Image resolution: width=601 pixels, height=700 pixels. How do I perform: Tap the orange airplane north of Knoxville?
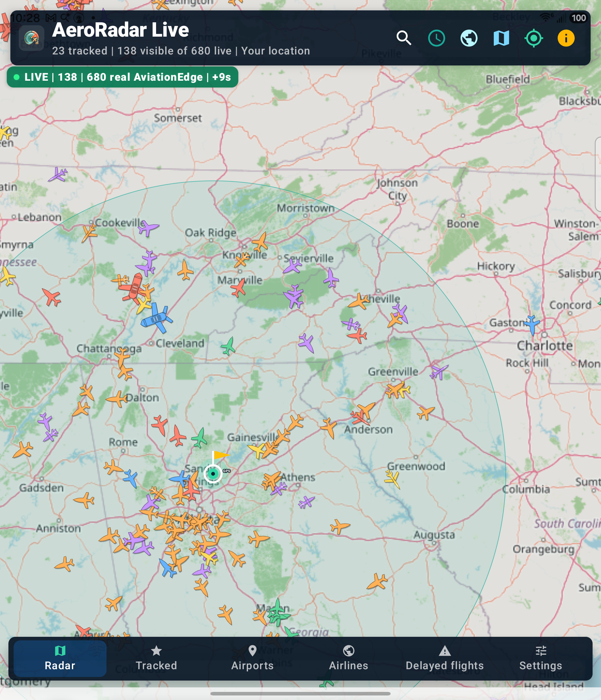(x=260, y=242)
